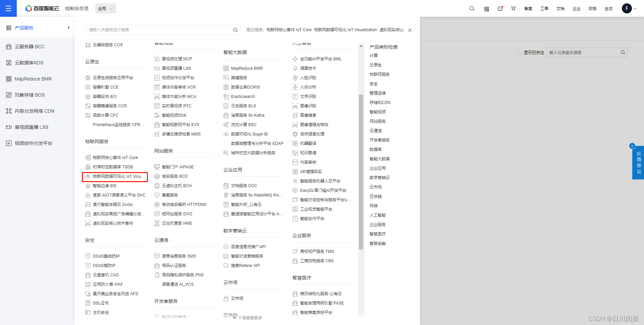Open the QR code icon in the header
The height and width of the screenshot is (325, 644).
[x=487, y=9]
